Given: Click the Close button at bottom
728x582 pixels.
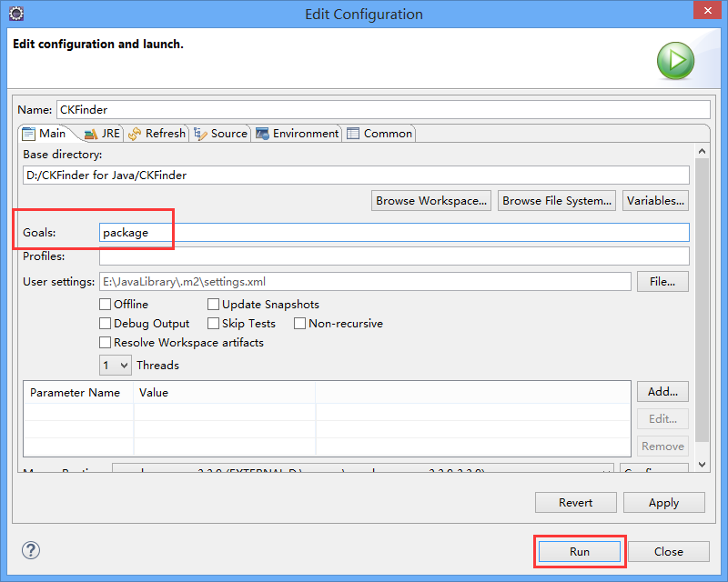Looking at the screenshot, I should [x=669, y=551].
